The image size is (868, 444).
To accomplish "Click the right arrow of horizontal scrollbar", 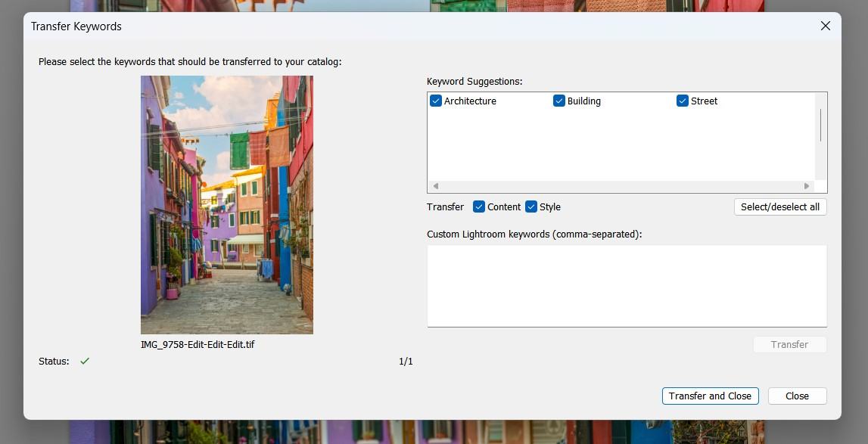I will pos(807,185).
